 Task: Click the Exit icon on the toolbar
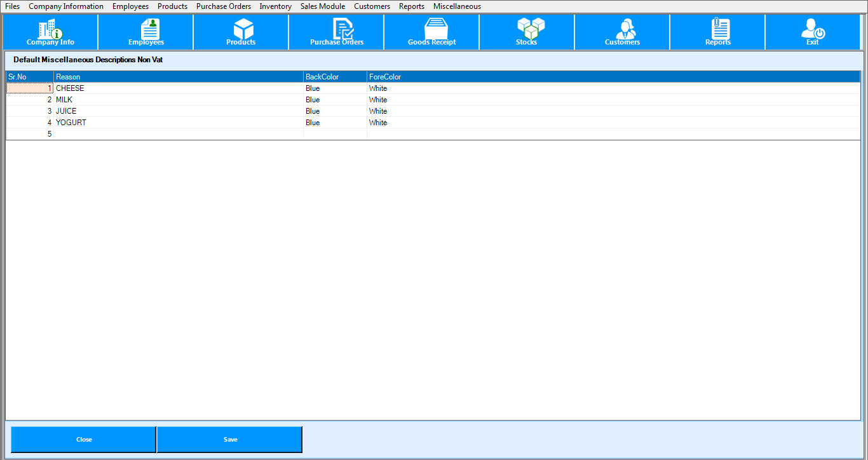point(813,32)
